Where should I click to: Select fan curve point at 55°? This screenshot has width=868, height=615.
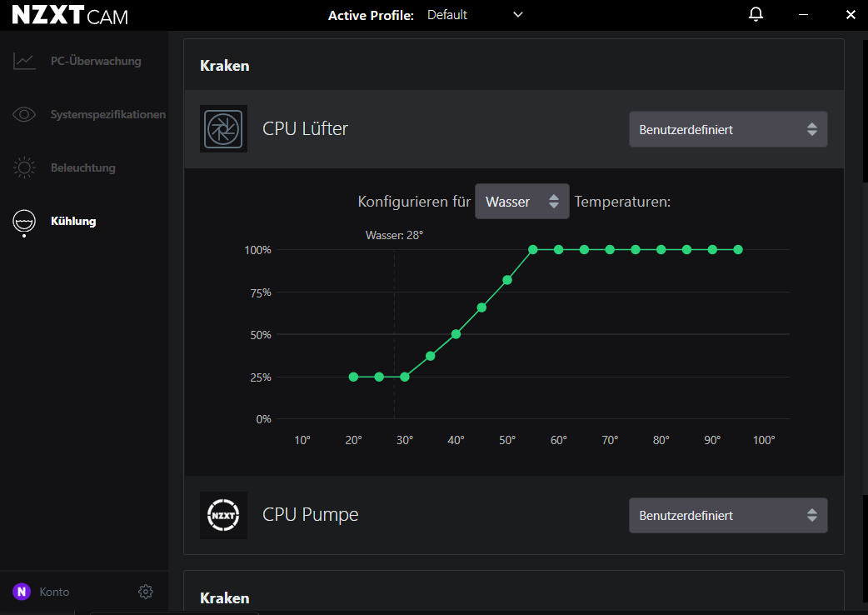pos(533,250)
